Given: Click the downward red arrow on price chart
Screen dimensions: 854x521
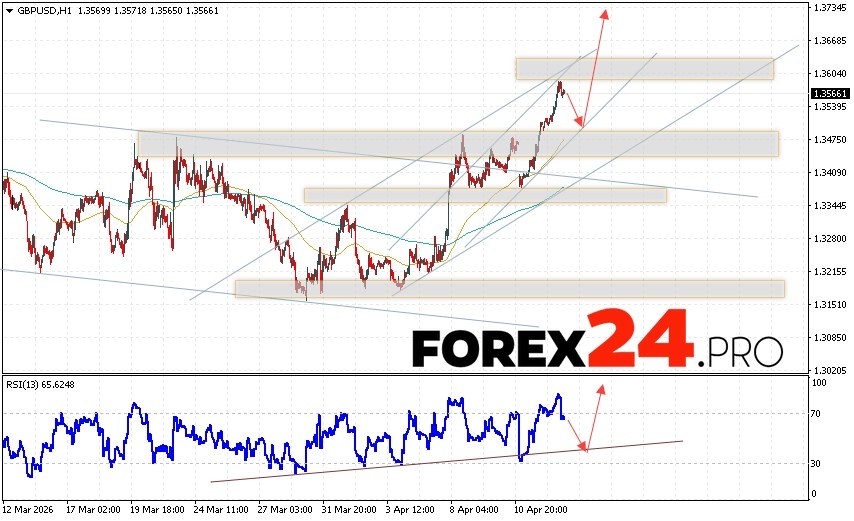Looking at the screenshot, I should tap(573, 108).
